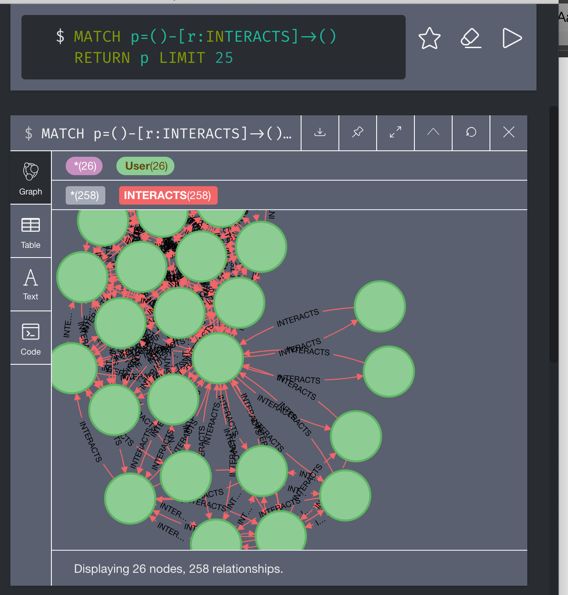The width and height of the screenshot is (568, 595).
Task: Click into the Cypher query editor
Action: [214, 47]
